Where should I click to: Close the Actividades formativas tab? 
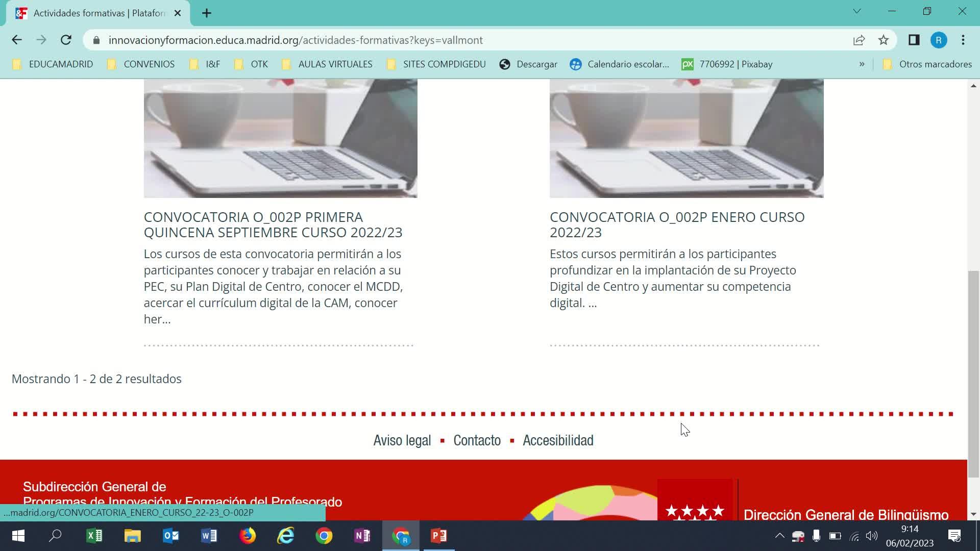[x=178, y=13]
